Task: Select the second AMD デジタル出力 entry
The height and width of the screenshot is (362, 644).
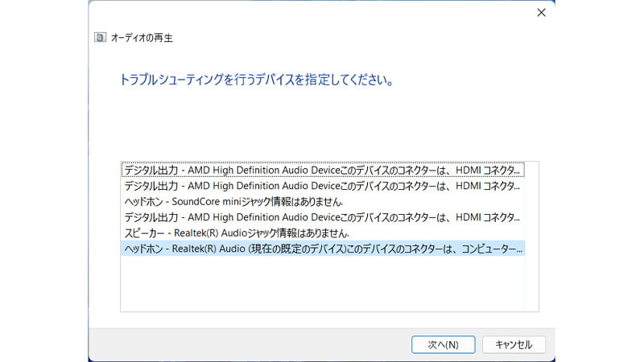Action: (322, 186)
